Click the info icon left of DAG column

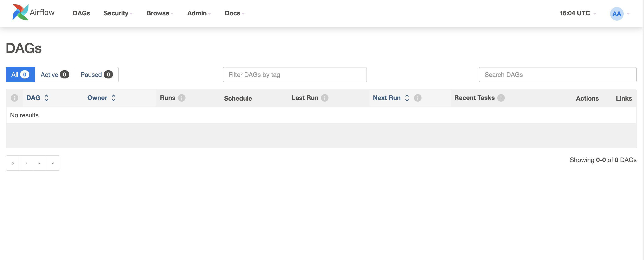click(14, 98)
